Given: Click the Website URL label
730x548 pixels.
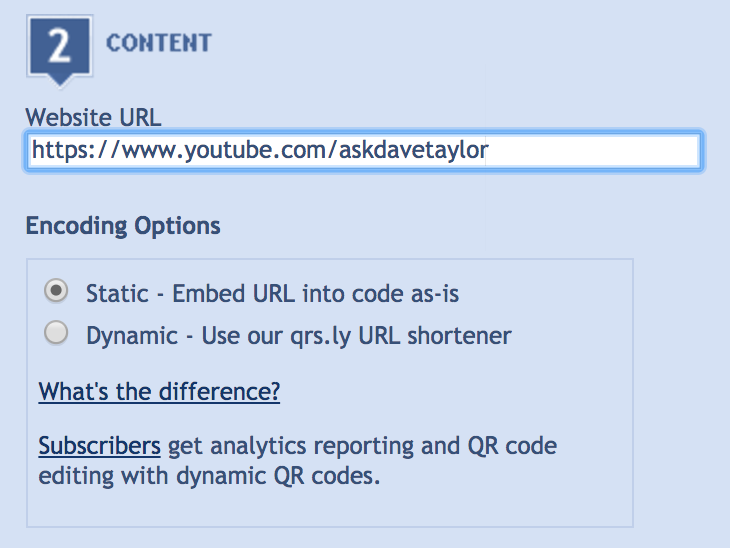Looking at the screenshot, I should coord(93,117).
